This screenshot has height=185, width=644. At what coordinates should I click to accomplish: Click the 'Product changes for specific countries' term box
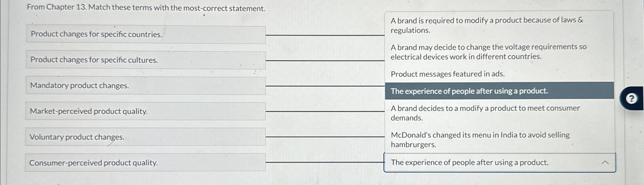click(x=145, y=34)
